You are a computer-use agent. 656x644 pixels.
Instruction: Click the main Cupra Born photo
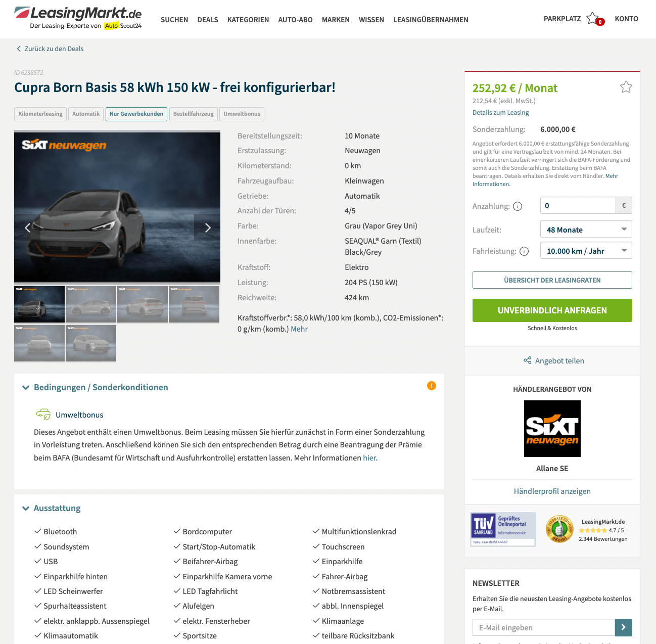point(117,206)
